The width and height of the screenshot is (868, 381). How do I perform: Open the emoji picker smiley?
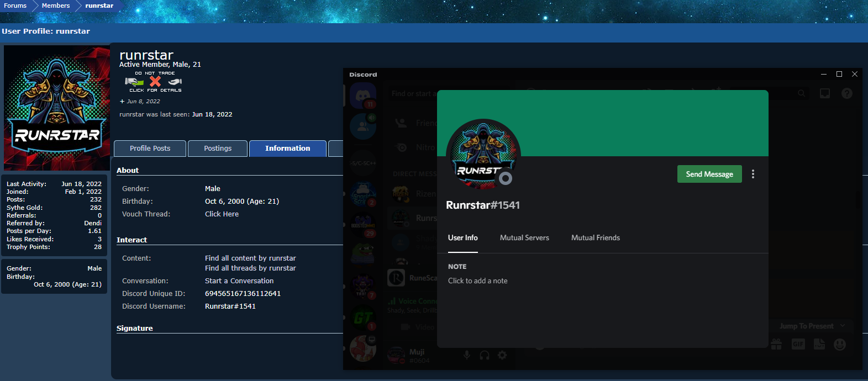click(840, 345)
